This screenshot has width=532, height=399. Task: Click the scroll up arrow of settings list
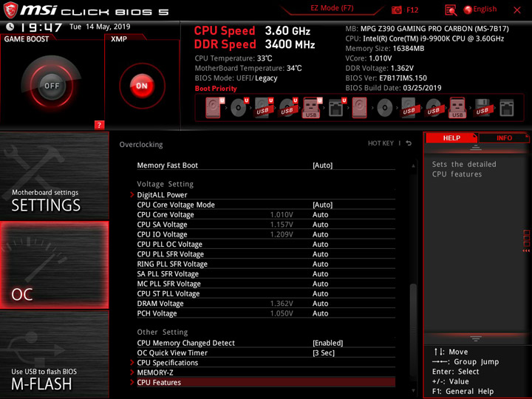click(413, 166)
